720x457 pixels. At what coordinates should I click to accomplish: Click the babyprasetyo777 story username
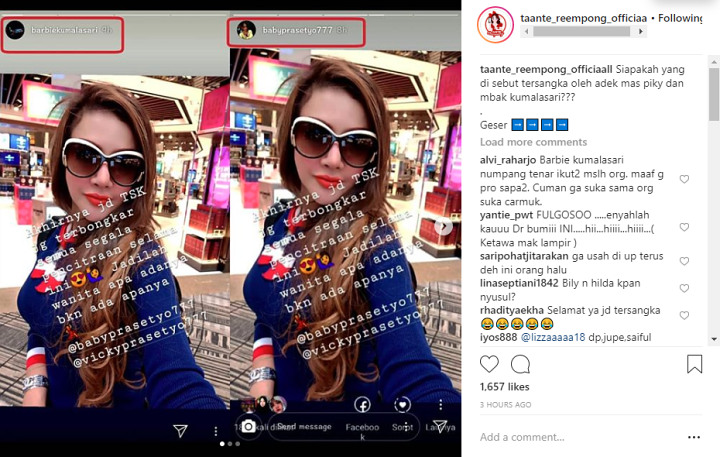pyautogui.click(x=297, y=30)
